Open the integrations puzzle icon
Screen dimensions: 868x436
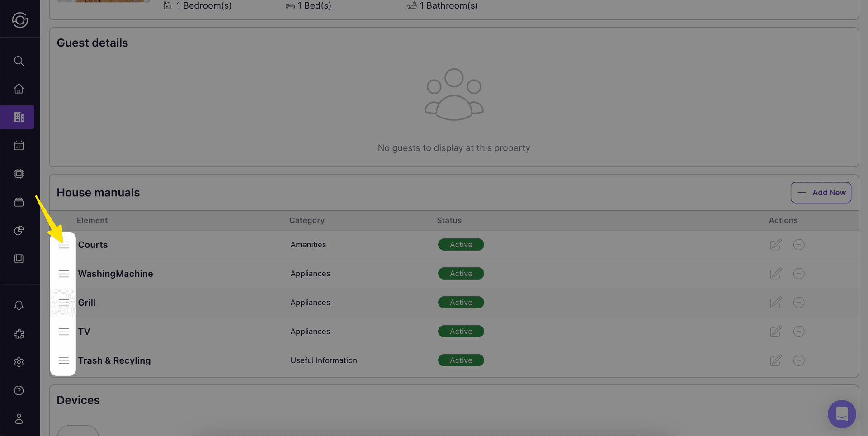(x=19, y=334)
